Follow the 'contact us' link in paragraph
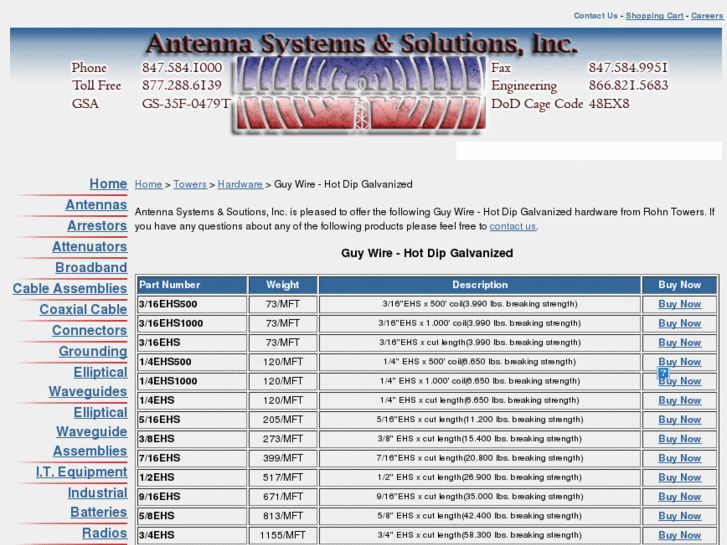Image resolution: width=727 pixels, height=545 pixels. click(x=512, y=226)
